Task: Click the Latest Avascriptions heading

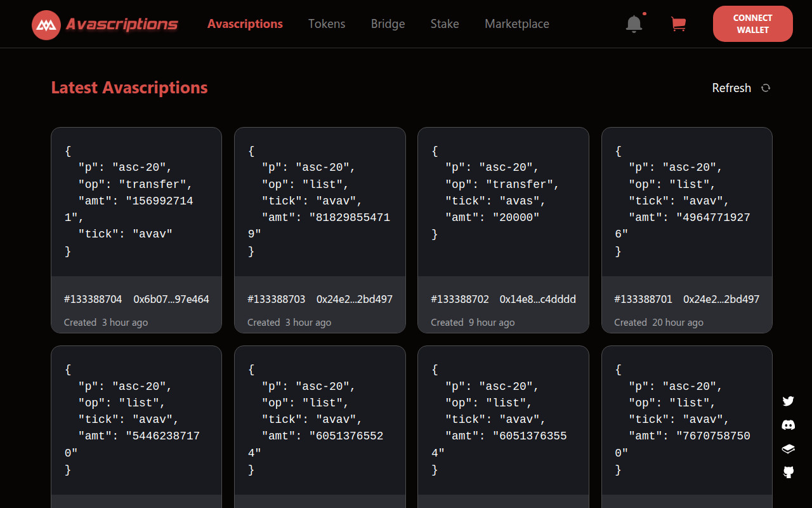Action: [x=129, y=88]
